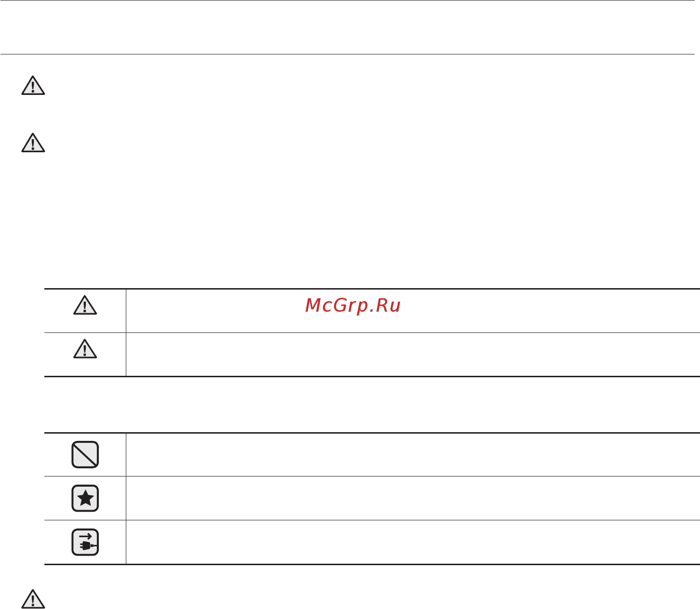Select the diagonal-slash prohibited square icon
Screen dimensions: 700x609
coord(85,454)
